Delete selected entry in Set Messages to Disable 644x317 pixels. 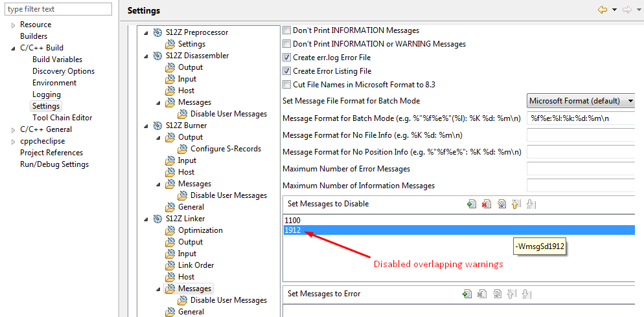pos(487,204)
